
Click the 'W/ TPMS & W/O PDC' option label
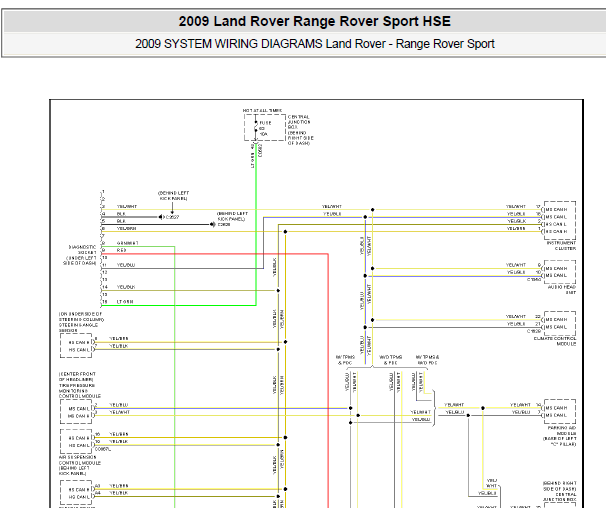(x=427, y=360)
